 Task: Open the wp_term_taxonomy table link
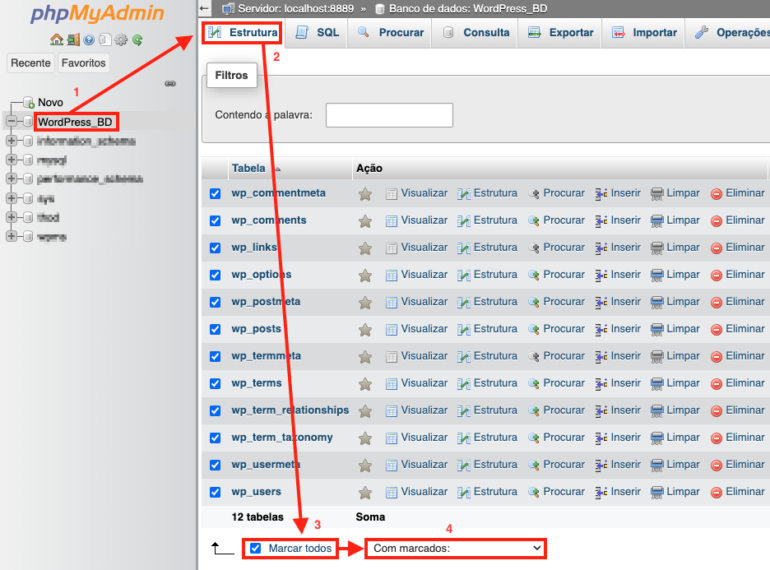click(x=282, y=437)
